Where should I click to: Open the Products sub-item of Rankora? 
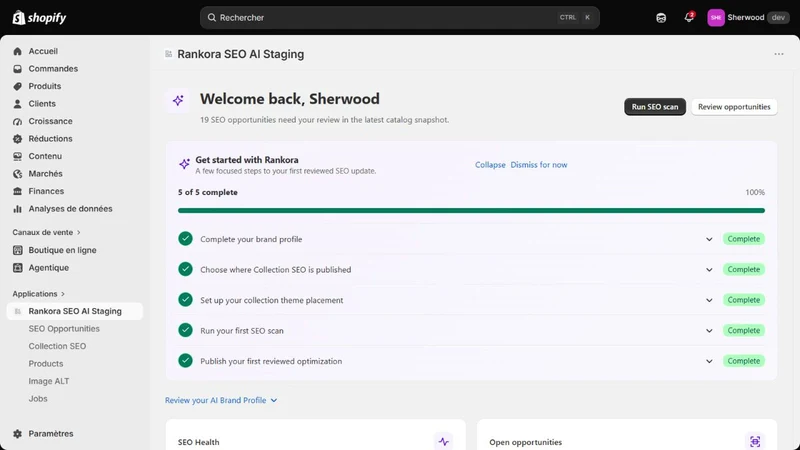pos(46,364)
